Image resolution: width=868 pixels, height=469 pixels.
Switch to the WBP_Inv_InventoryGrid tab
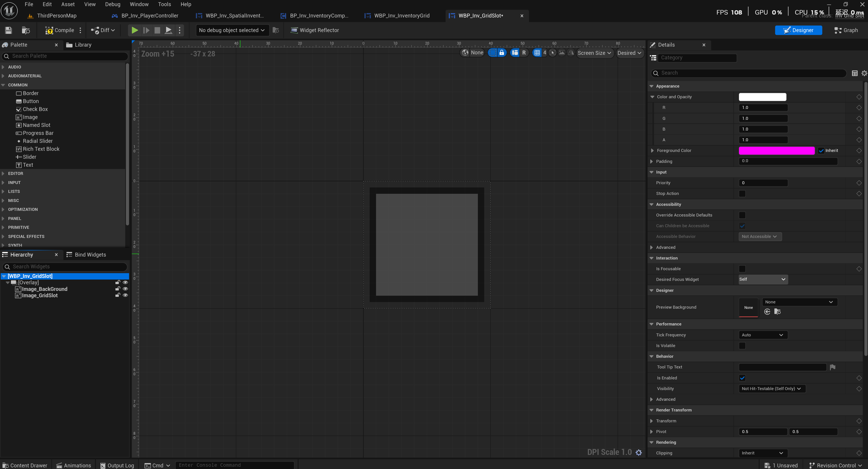pos(401,16)
